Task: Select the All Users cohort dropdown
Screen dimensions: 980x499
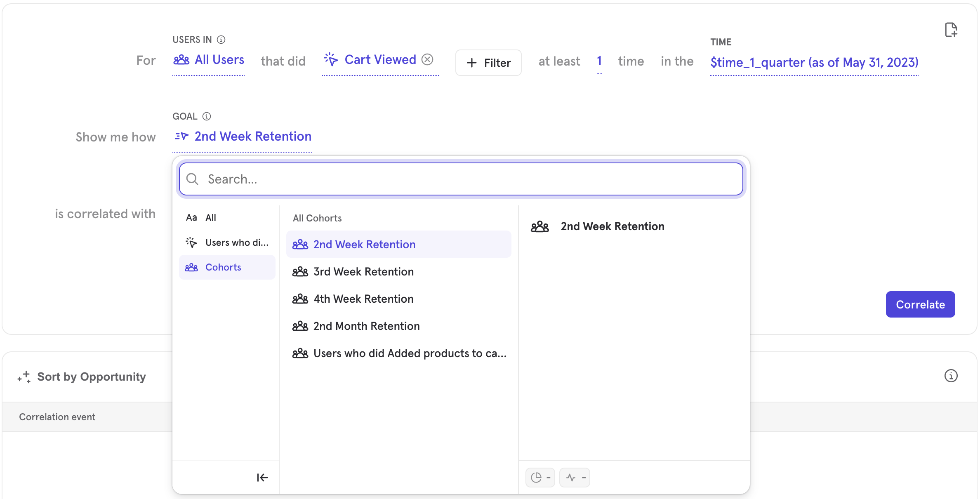Action: click(209, 60)
